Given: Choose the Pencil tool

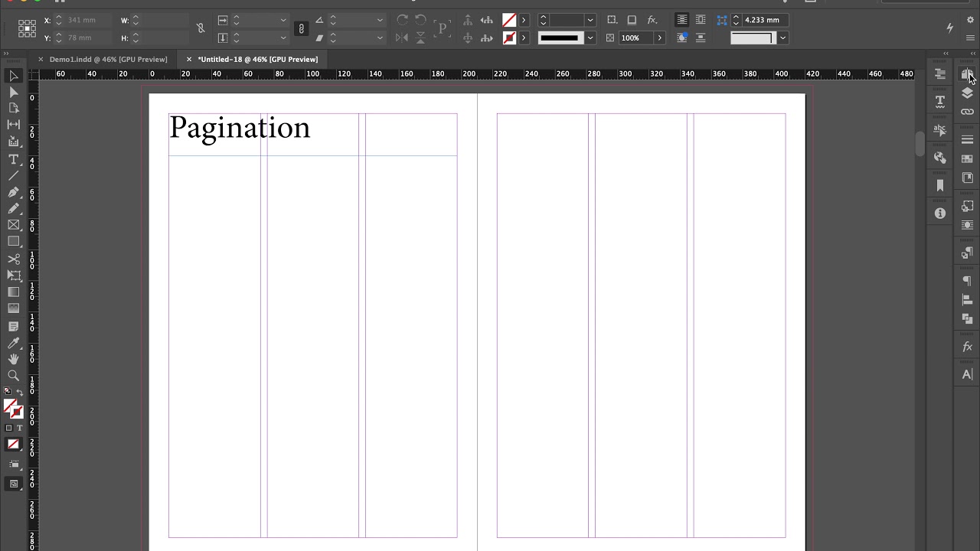Looking at the screenshot, I should tap(13, 208).
